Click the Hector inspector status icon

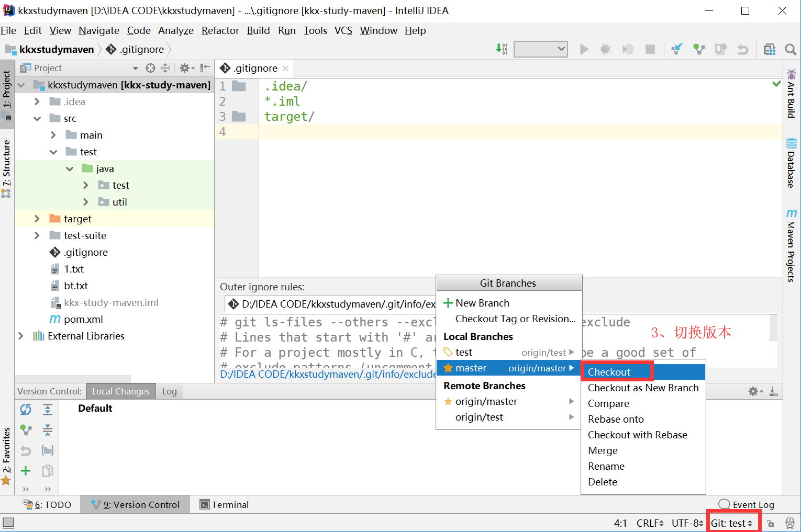point(790,523)
